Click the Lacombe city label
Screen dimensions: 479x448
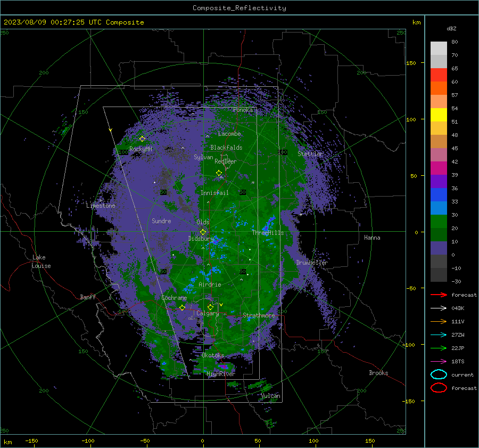[229, 134]
